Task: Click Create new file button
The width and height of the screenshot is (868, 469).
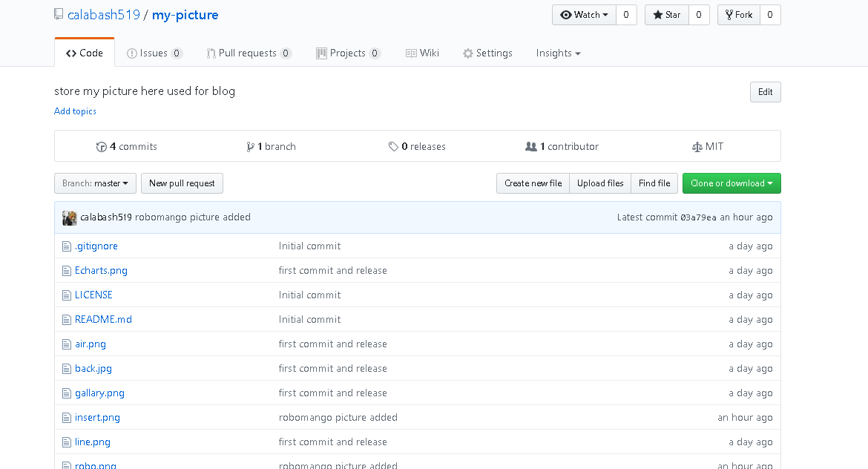Action: [533, 183]
